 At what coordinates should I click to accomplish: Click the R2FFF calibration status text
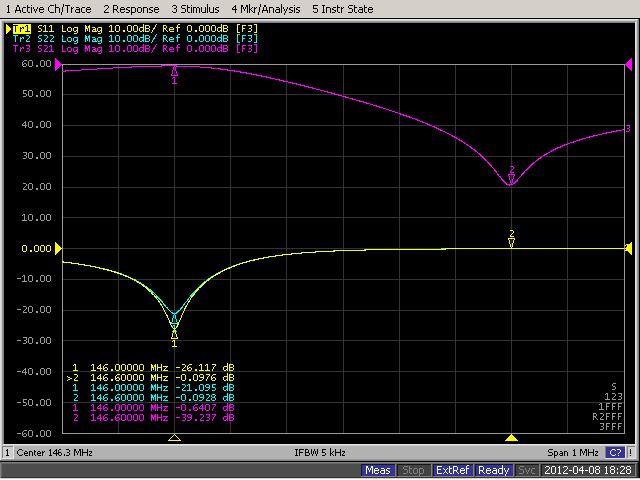(607, 417)
